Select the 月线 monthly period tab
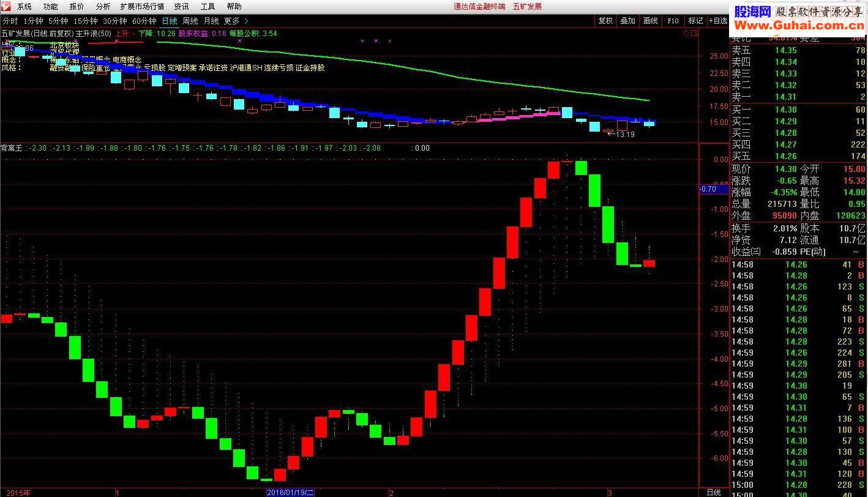The width and height of the screenshot is (868, 497). coord(211,21)
